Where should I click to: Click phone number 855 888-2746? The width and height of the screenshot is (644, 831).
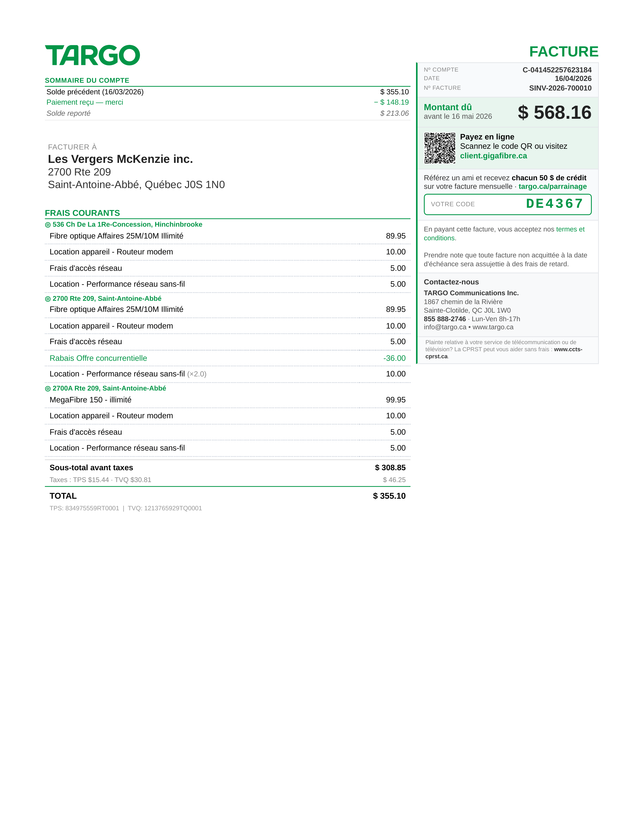(x=445, y=319)
